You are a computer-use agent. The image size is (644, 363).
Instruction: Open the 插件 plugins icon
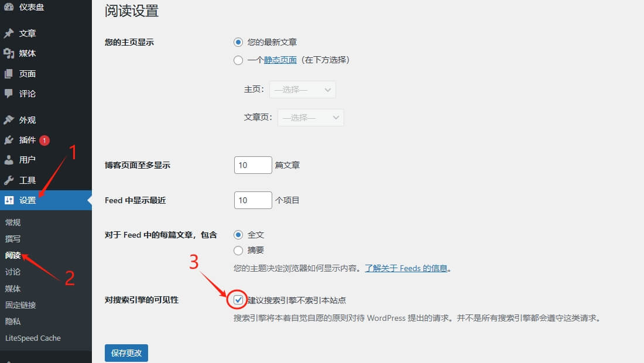pos(9,140)
